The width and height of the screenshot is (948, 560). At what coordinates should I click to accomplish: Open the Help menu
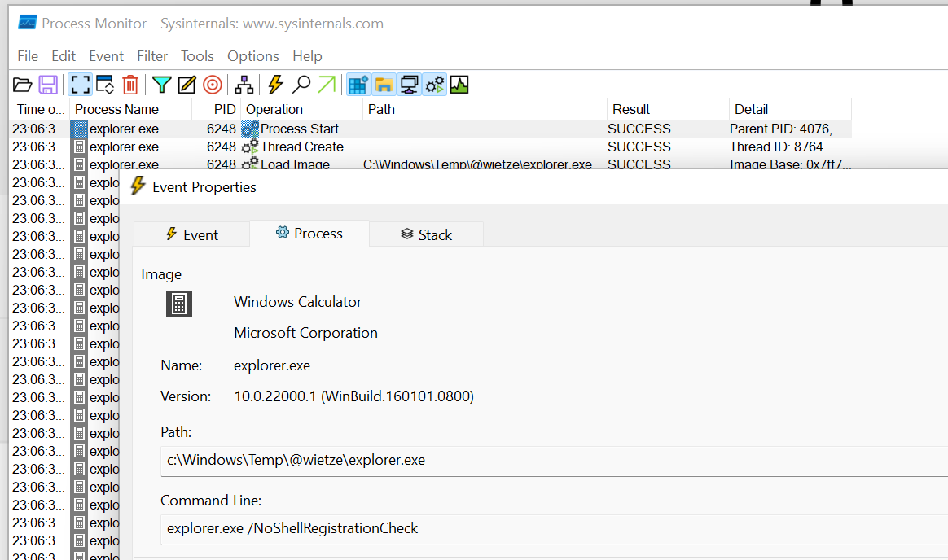coord(307,56)
